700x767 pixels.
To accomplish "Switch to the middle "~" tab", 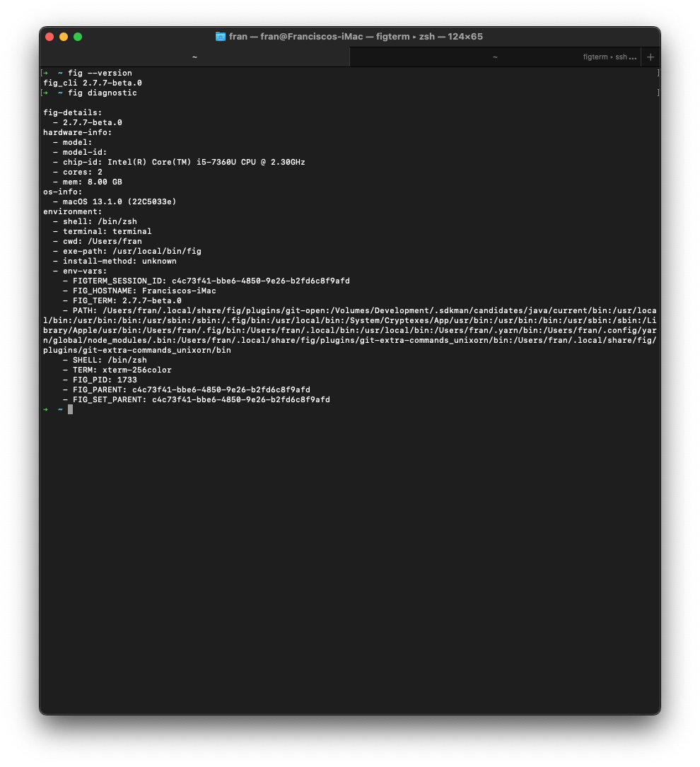I will tap(495, 57).
